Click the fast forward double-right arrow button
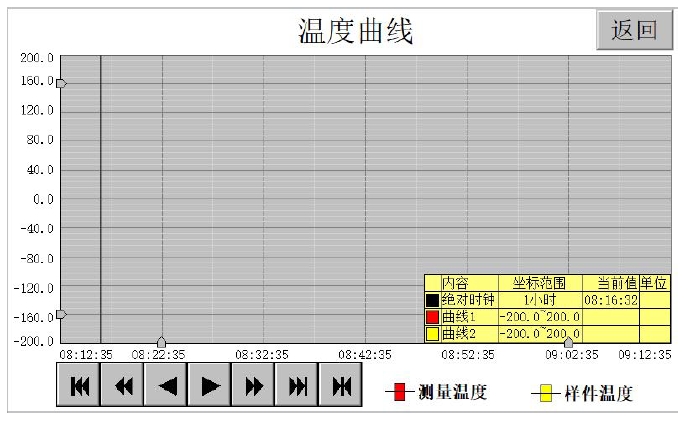Screen dimensions: 690x421 coord(254,385)
